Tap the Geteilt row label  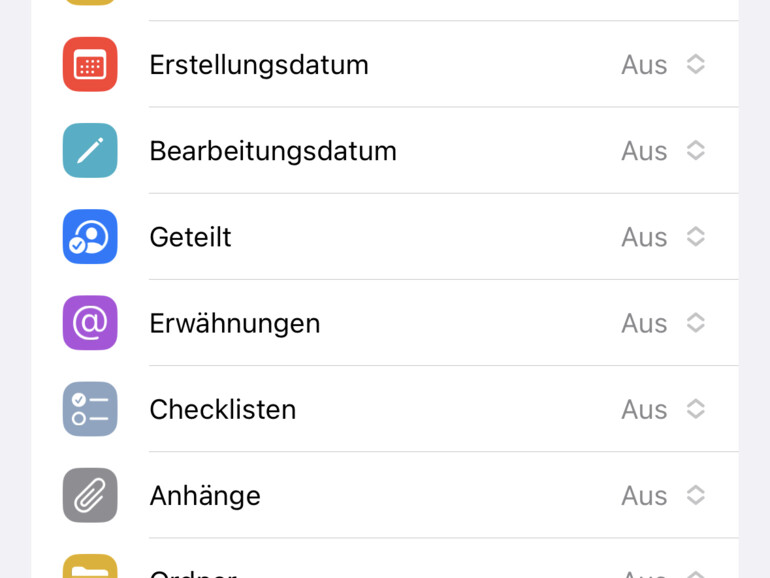190,237
